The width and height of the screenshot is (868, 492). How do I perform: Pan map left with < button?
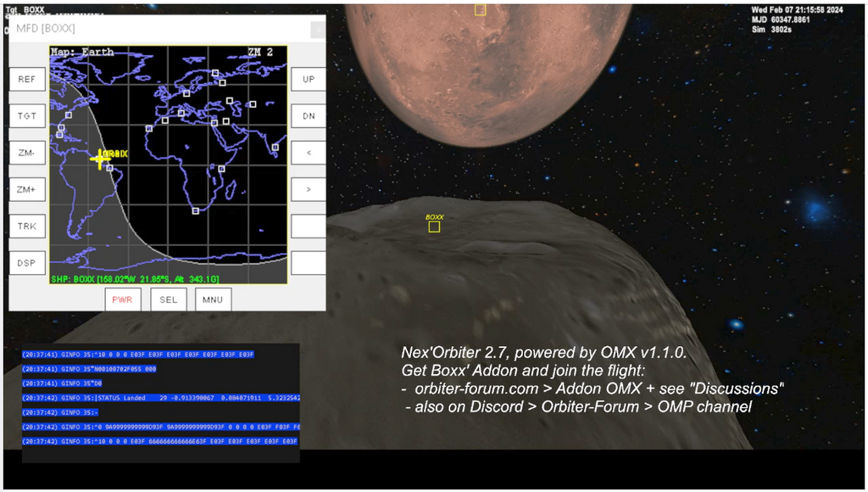(x=309, y=153)
